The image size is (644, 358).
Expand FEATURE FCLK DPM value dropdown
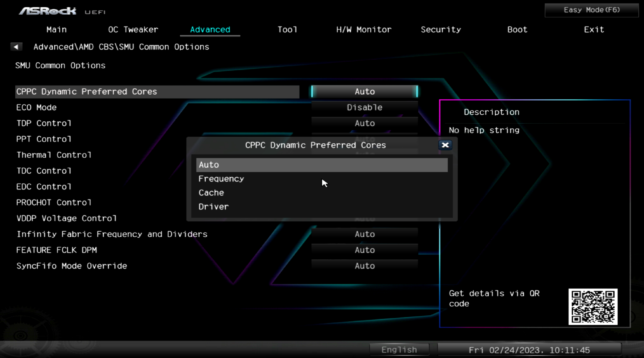364,250
